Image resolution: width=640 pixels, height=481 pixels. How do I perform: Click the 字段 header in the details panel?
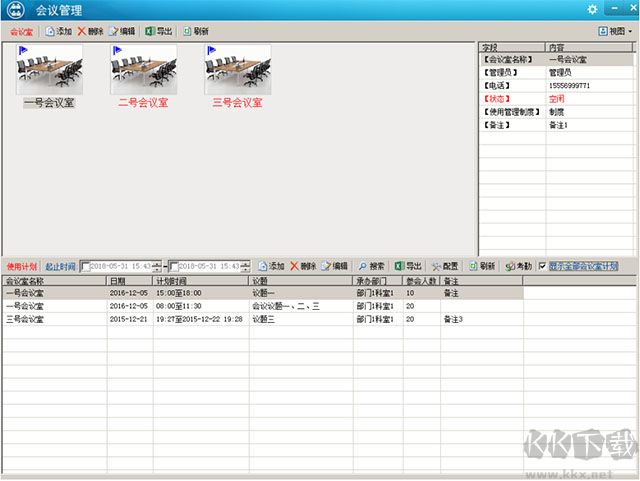[512, 47]
